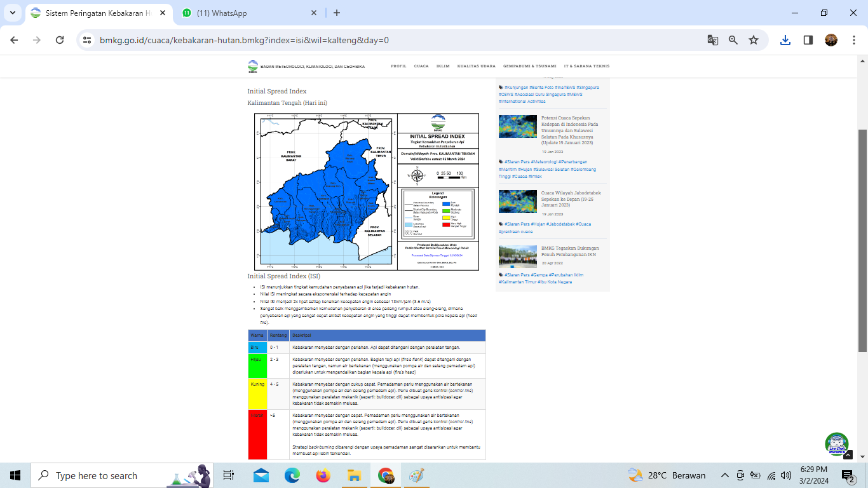The image size is (868, 488).
Task: Bookmark this page with the star
Action: pyautogui.click(x=754, y=40)
